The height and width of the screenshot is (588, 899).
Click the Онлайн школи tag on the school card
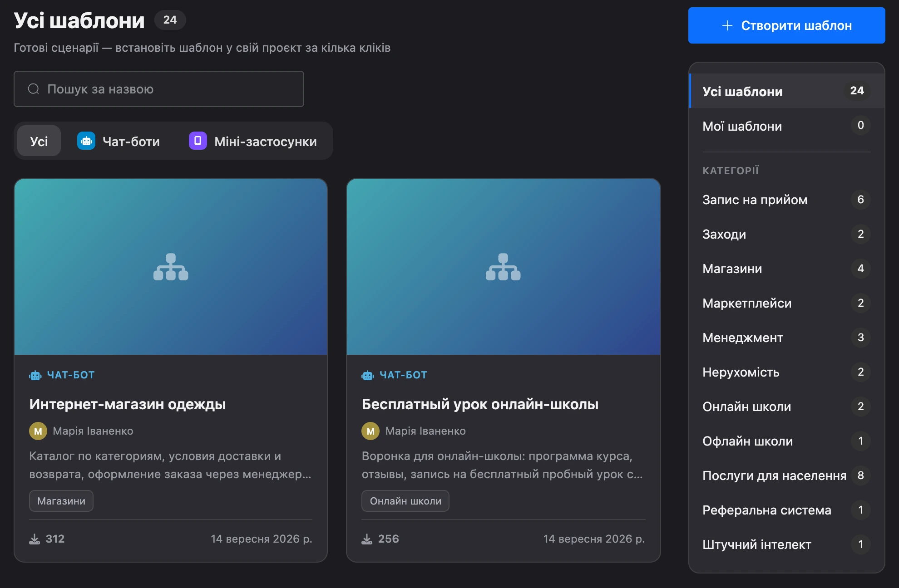pos(405,501)
